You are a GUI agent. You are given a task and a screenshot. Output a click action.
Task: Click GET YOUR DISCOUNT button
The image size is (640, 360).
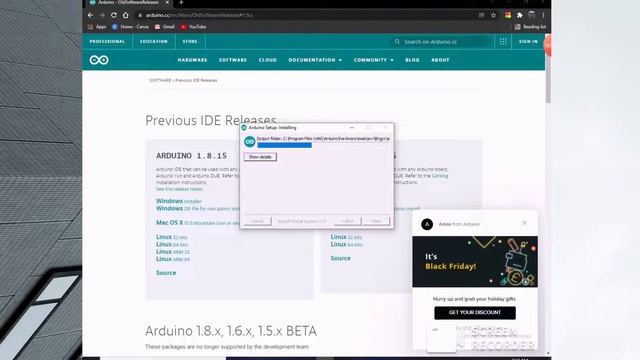[x=475, y=313]
